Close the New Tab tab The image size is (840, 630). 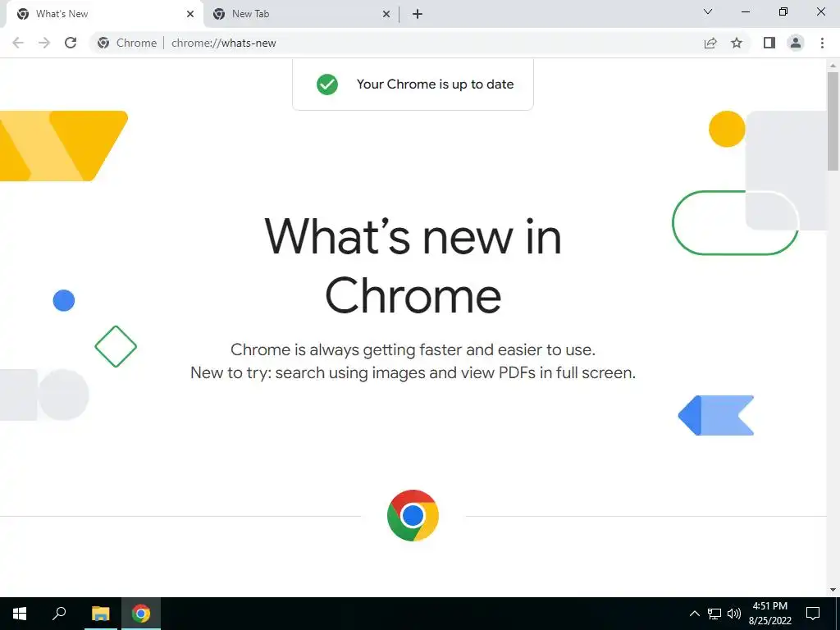pyautogui.click(x=386, y=15)
